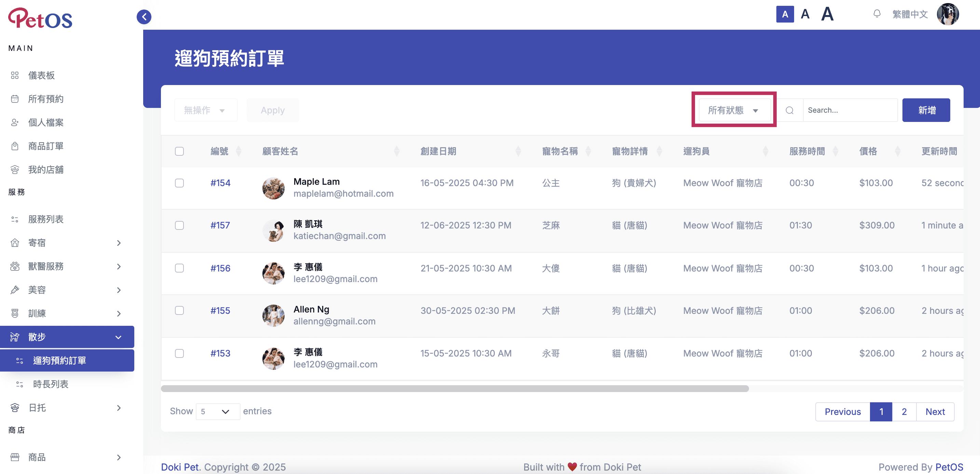Select 遛狗預約訂單 submenu item

[x=67, y=360]
